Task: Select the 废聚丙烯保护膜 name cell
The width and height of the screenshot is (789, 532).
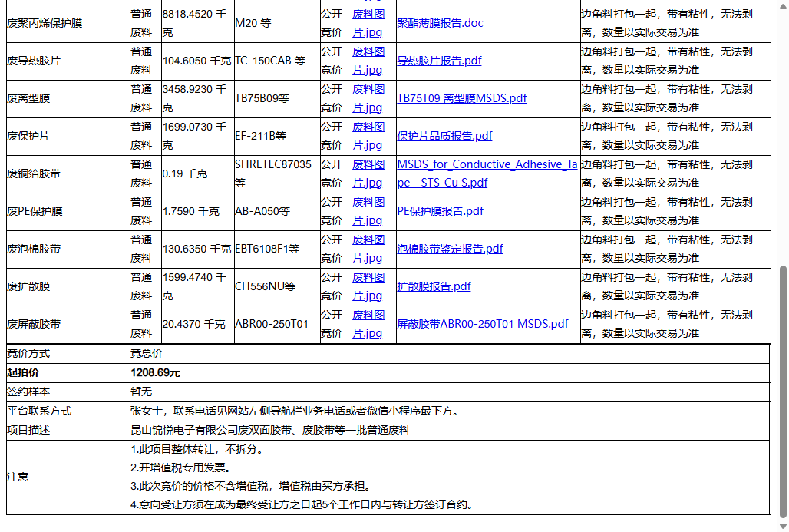Action: tap(68, 23)
